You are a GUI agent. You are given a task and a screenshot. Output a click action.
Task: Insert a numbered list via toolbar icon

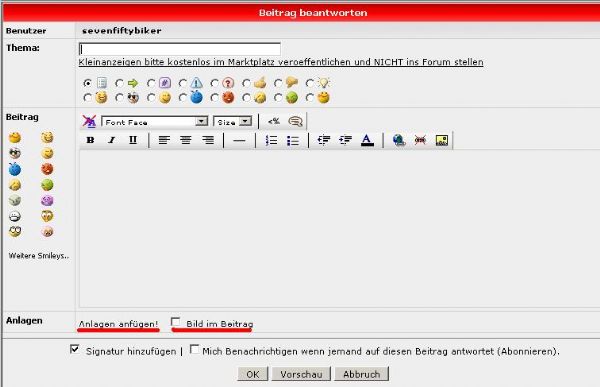coord(271,140)
